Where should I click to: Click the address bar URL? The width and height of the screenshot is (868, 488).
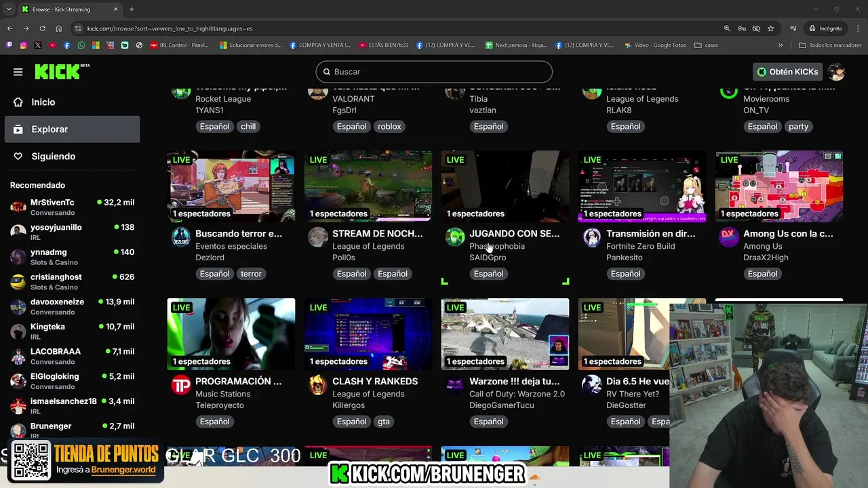170,28
